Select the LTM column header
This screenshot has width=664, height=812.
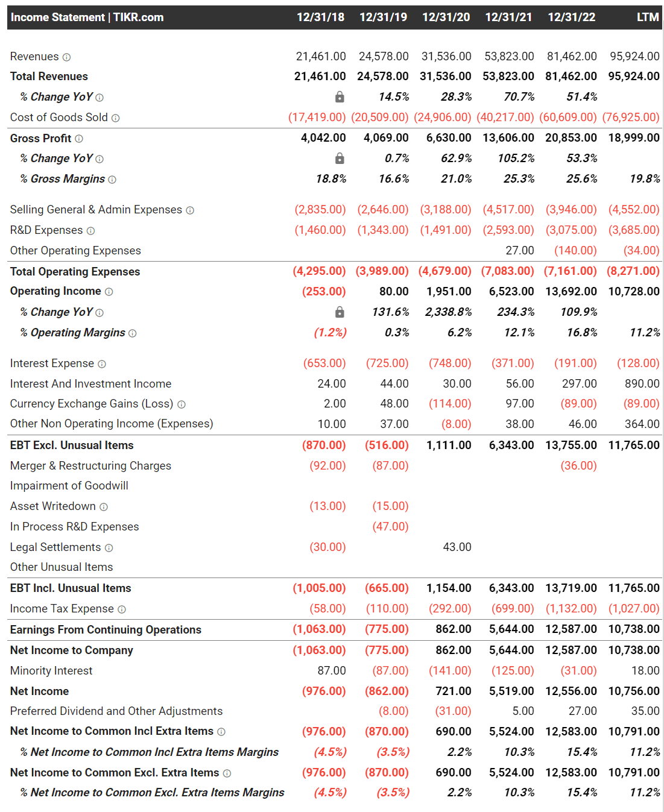pos(648,17)
